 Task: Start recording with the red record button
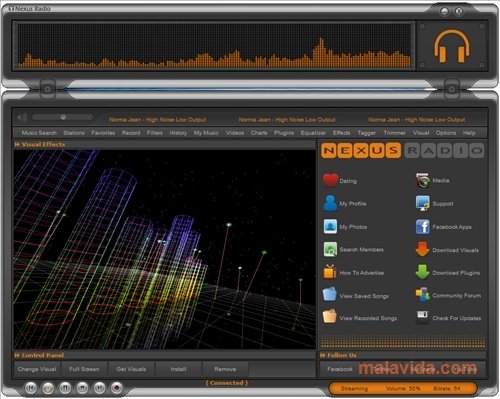(x=116, y=388)
